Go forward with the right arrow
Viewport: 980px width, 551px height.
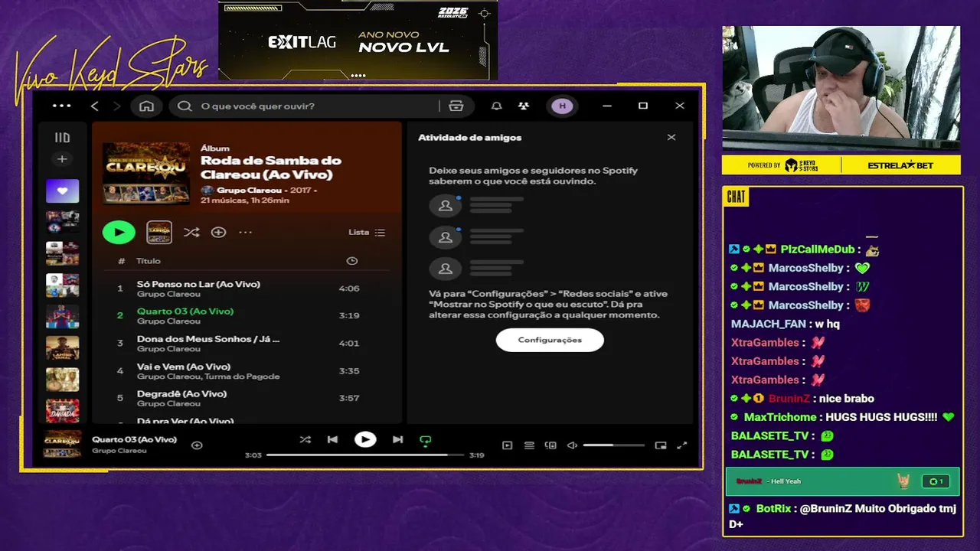117,106
